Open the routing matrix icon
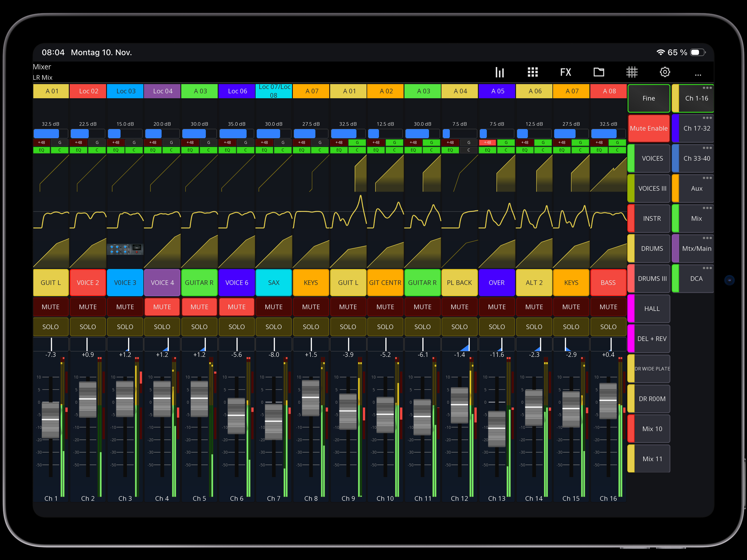This screenshot has width=747, height=560. coord(632,72)
